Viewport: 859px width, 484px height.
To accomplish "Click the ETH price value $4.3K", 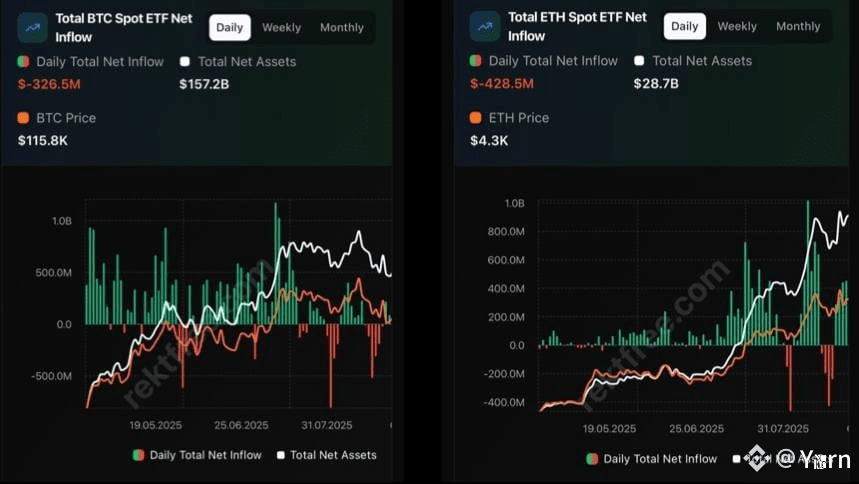I will [x=489, y=141].
